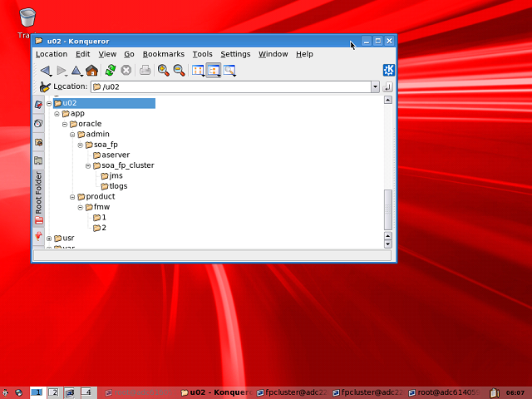Go back with the Back arrow
532x399 pixels.
(x=45, y=71)
